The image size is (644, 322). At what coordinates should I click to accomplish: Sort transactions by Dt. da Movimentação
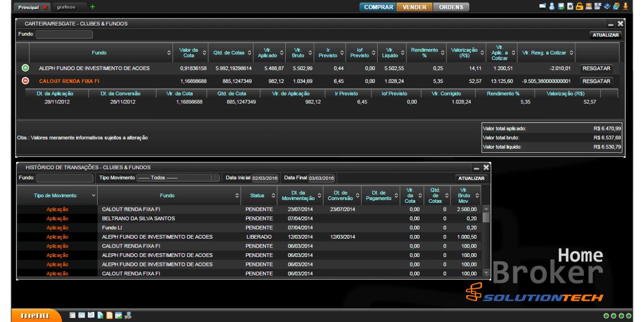(319, 195)
